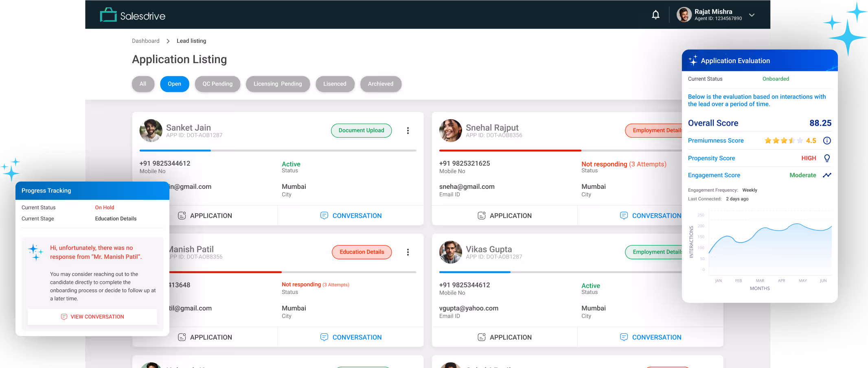This screenshot has width=868, height=368.
Task: Open the three-dot menu for Manish Patil
Action: (408, 252)
